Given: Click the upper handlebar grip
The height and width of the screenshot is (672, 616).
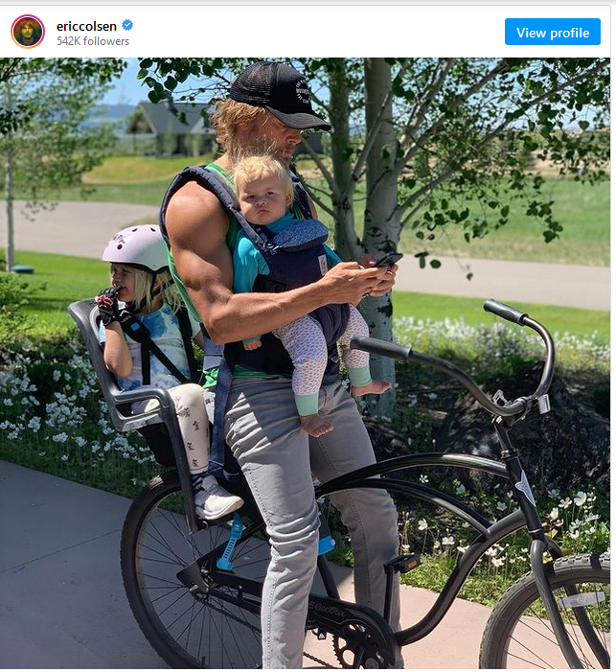Looking at the screenshot, I should (x=504, y=312).
